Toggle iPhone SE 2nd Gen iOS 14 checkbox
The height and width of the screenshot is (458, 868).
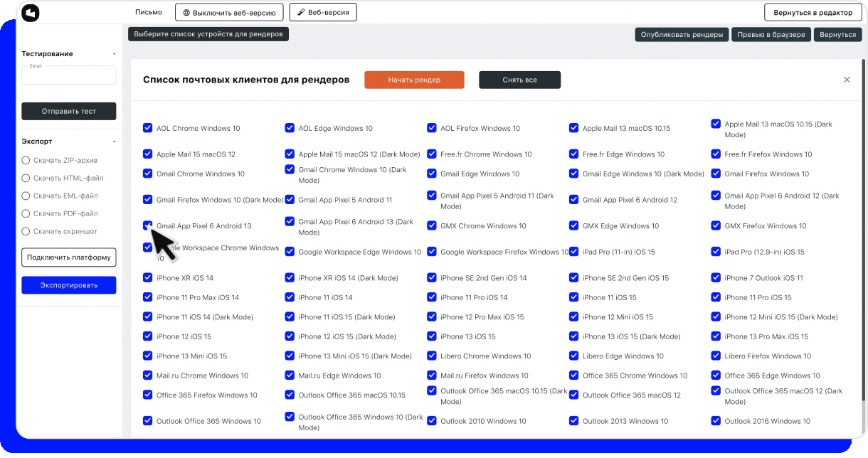pos(432,278)
